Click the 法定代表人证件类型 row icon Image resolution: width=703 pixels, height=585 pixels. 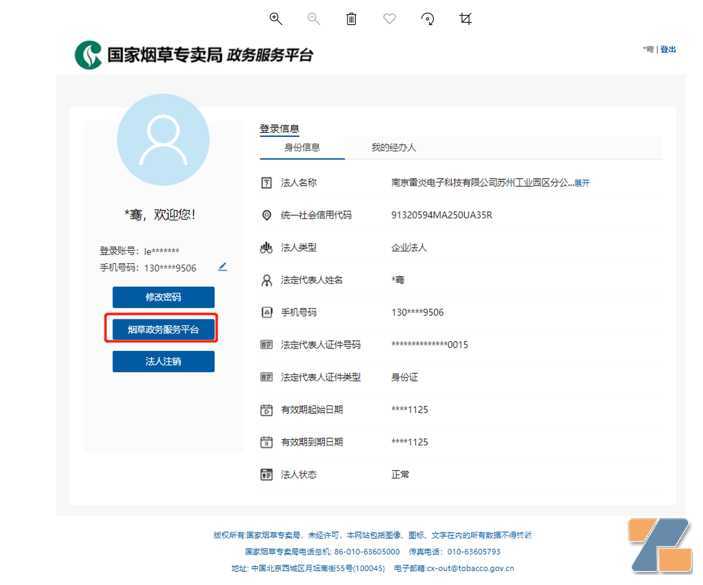(266, 377)
